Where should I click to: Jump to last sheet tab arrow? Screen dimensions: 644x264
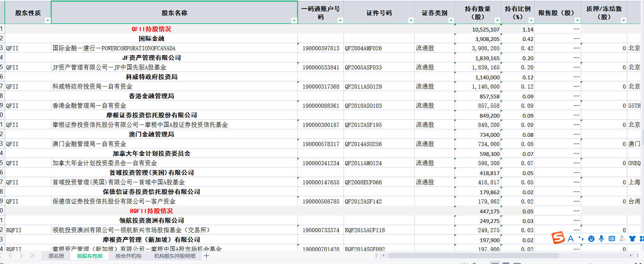(32, 255)
